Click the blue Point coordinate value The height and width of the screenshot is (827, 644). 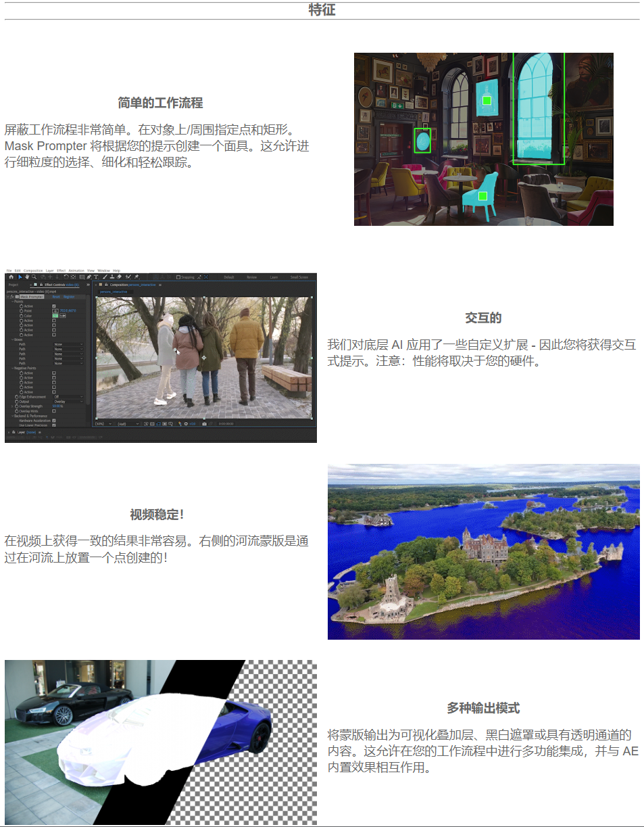tap(68, 310)
